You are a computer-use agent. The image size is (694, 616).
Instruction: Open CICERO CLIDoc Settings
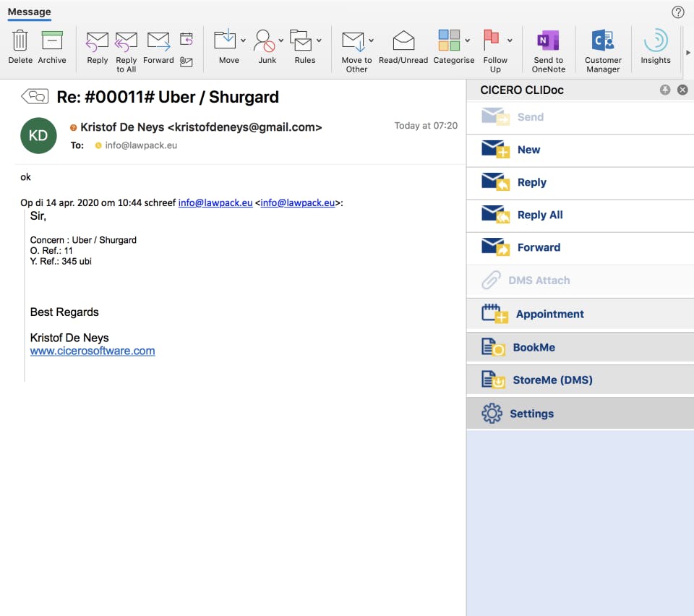[x=581, y=414]
